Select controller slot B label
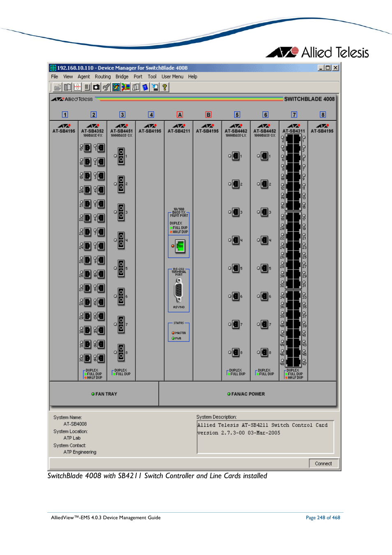 pos(208,115)
